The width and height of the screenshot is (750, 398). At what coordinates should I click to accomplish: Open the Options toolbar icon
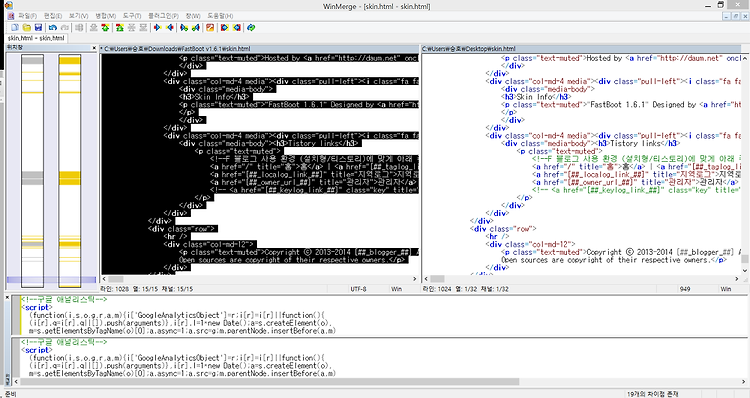[210, 28]
